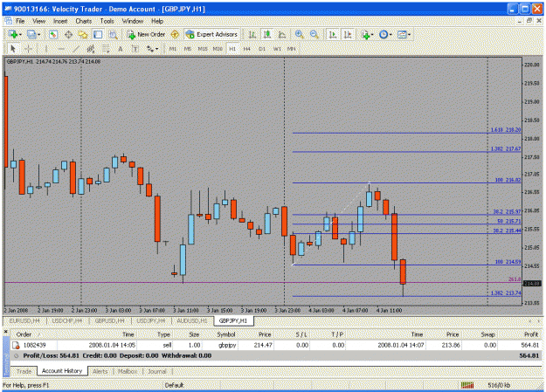Select the Horizontal Line drawing tool

pos(61,49)
